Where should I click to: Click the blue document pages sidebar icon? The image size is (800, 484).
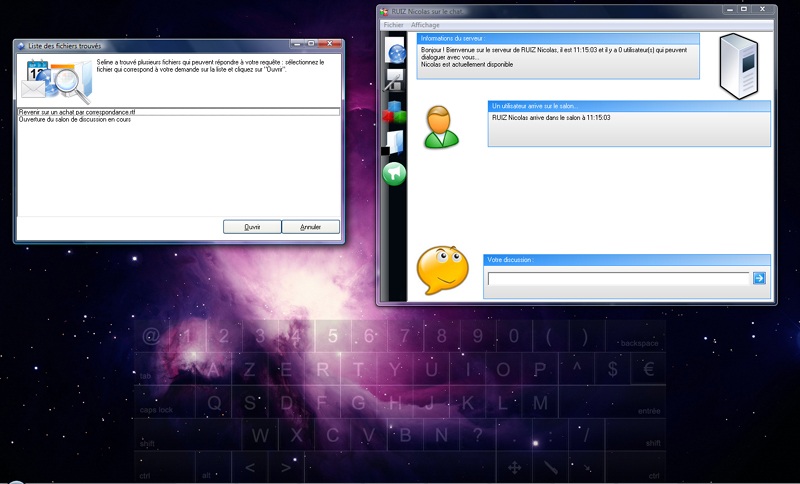click(395, 143)
